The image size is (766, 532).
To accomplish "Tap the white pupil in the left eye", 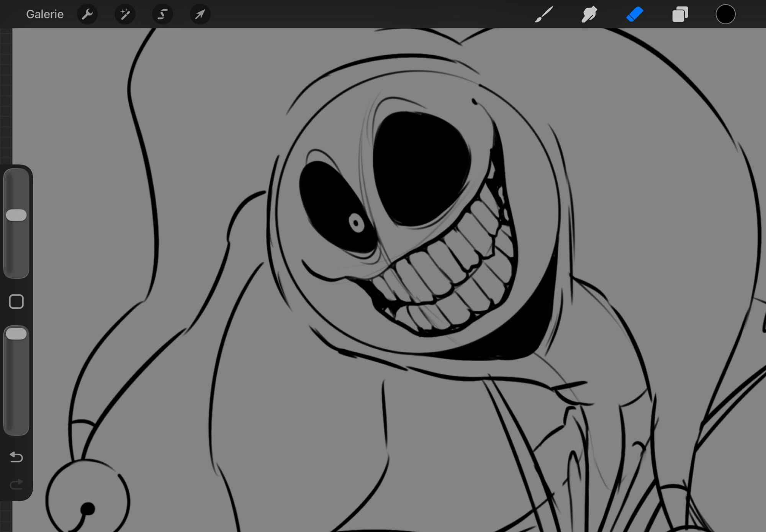I will coord(356,223).
